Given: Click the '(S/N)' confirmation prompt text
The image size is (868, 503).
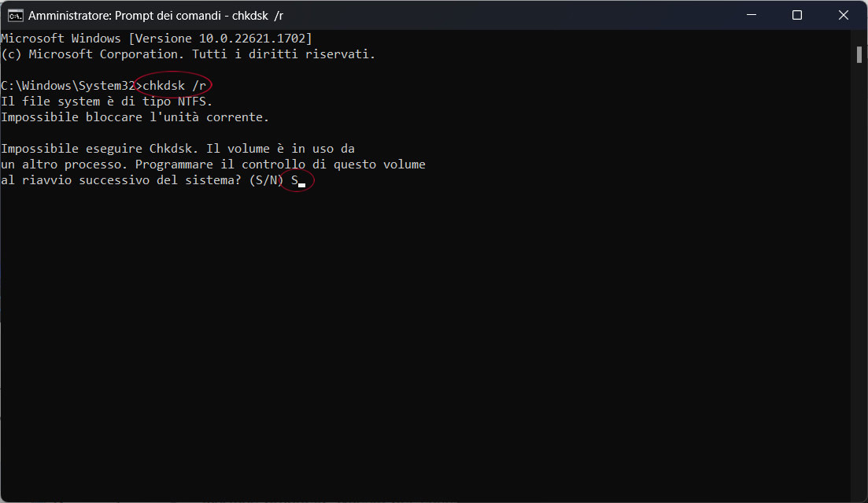Looking at the screenshot, I should pos(266,180).
